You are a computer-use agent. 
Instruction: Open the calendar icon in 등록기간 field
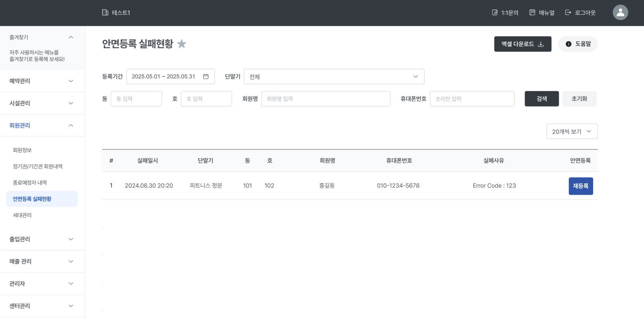(206, 77)
